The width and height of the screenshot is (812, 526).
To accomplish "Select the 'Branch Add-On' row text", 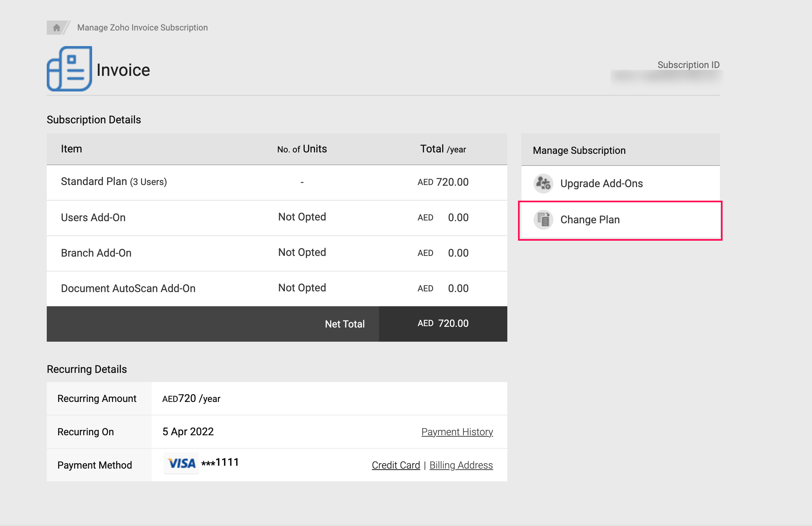I will click(96, 253).
